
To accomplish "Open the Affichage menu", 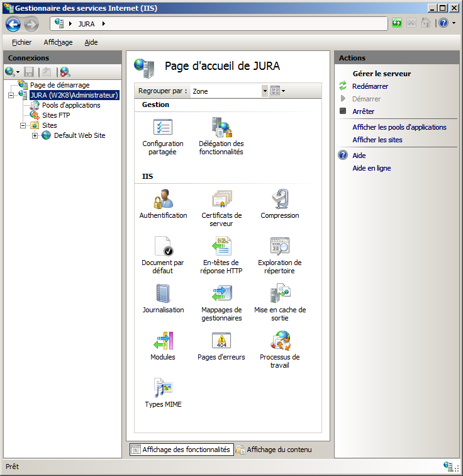I will coord(58,42).
